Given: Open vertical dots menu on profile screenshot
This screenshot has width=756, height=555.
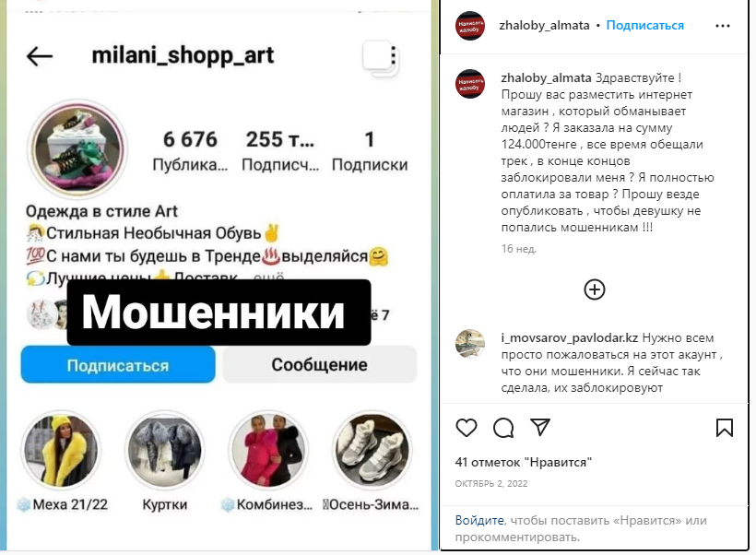Looking at the screenshot, I should click(x=394, y=55).
